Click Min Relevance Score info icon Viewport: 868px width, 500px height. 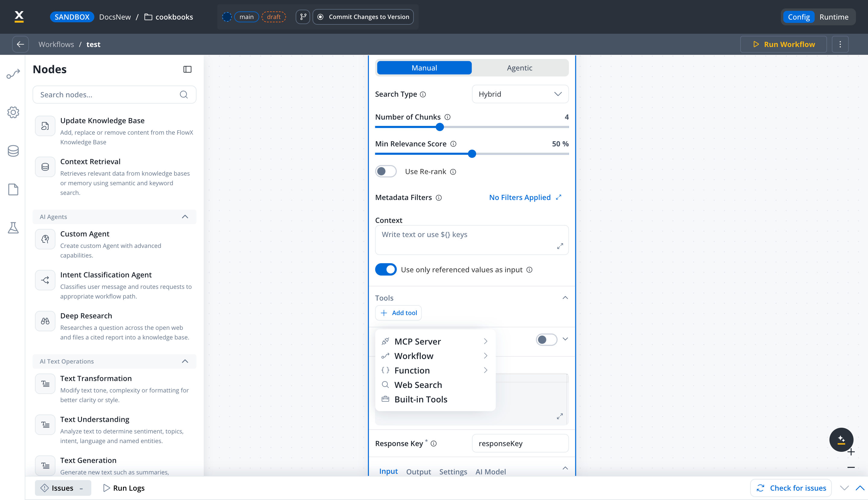coord(453,144)
